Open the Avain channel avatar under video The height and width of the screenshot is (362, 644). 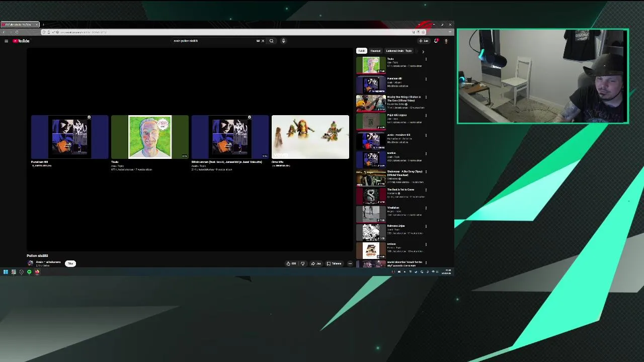coord(30,263)
